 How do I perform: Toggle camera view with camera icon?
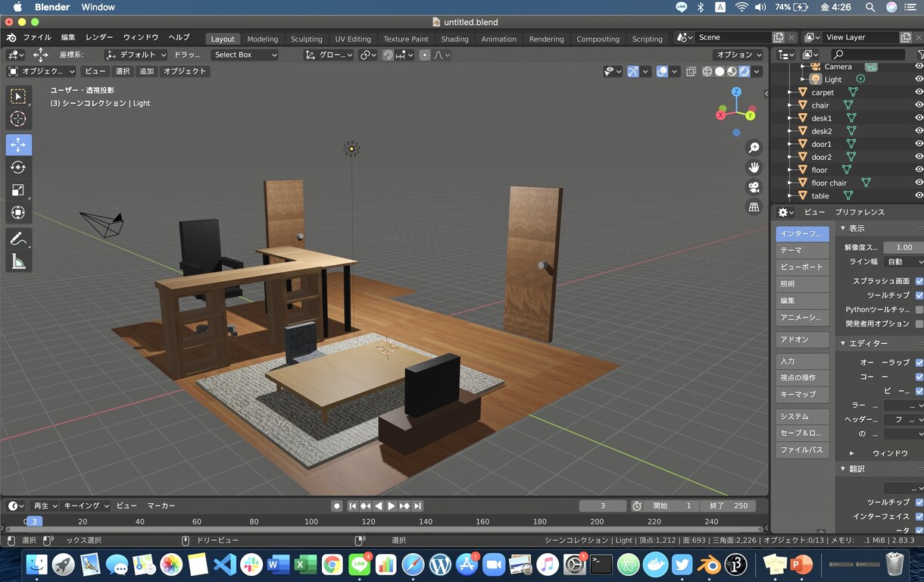[x=754, y=187]
